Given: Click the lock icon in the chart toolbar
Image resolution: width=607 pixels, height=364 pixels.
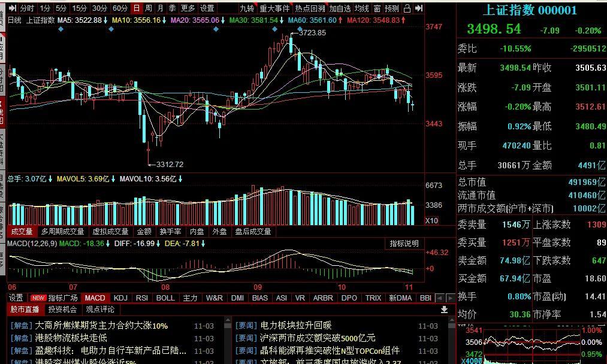Looking at the screenshot, I should tap(407, 8).
